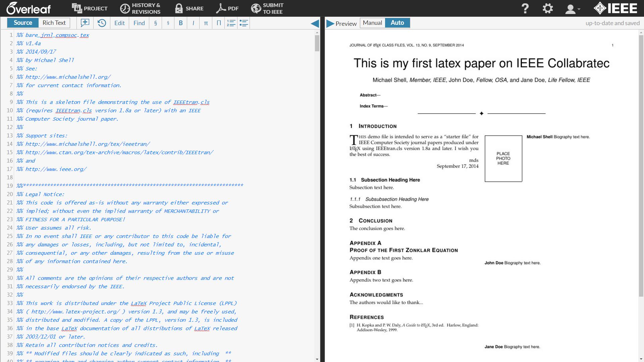Screen dimensions: 644x362
Task: Enable Auto preview compile
Action: coord(397,23)
